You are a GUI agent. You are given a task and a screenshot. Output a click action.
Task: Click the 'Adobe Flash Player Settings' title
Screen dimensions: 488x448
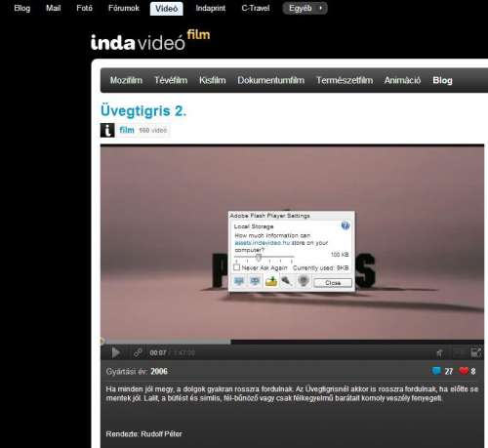pyautogui.click(x=269, y=216)
